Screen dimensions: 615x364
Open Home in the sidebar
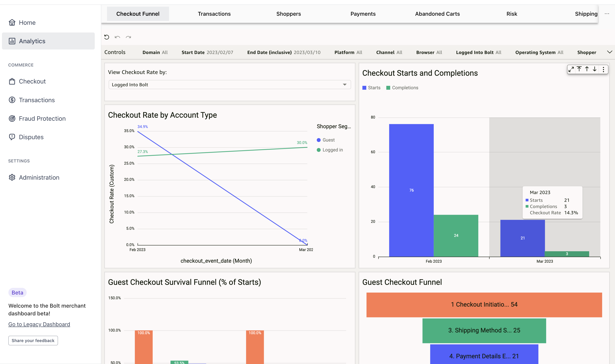(x=48, y=23)
